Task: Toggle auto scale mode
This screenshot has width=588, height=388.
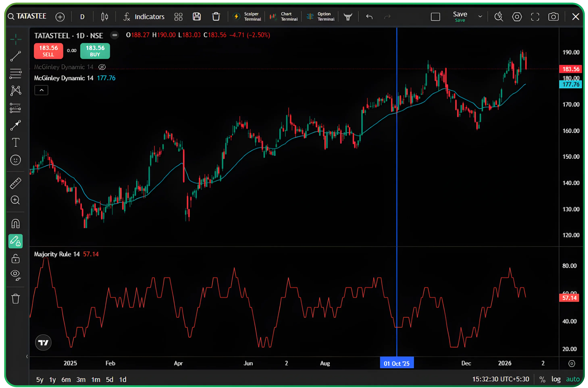Action: (573, 379)
